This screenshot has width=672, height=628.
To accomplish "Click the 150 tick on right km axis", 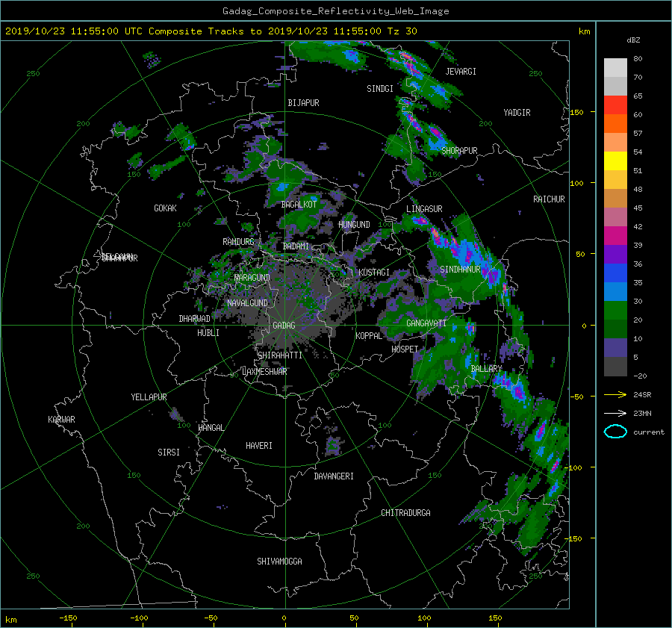I will tap(577, 112).
